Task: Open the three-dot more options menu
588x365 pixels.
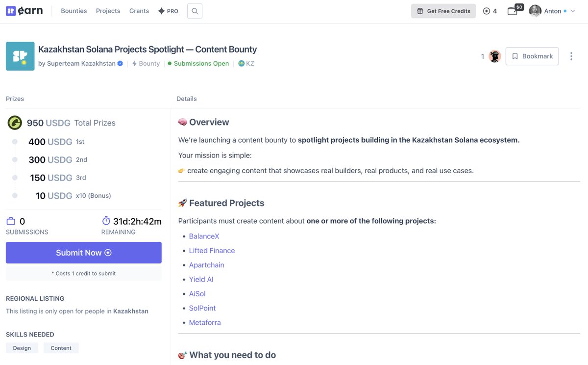Action: [571, 56]
